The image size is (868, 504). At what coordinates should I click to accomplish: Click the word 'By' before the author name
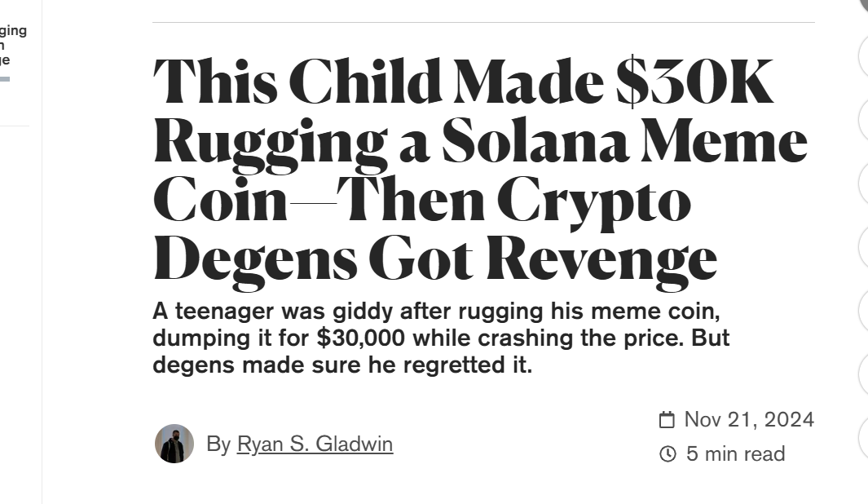pyautogui.click(x=218, y=444)
